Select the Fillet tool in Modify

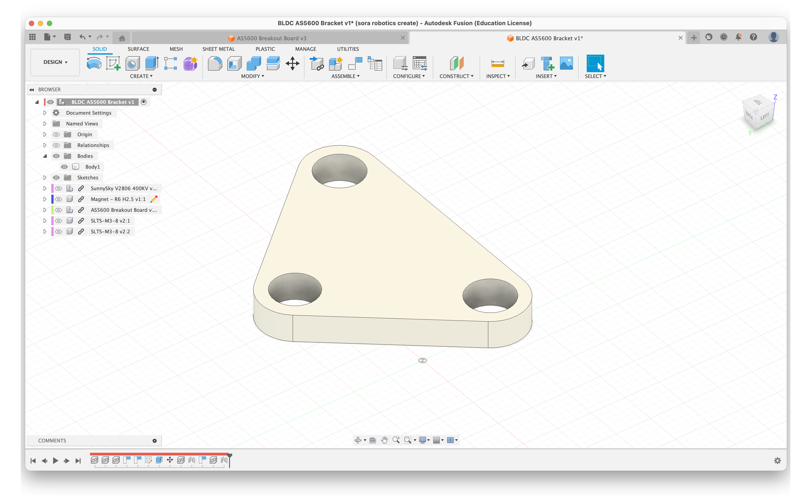pos(215,63)
